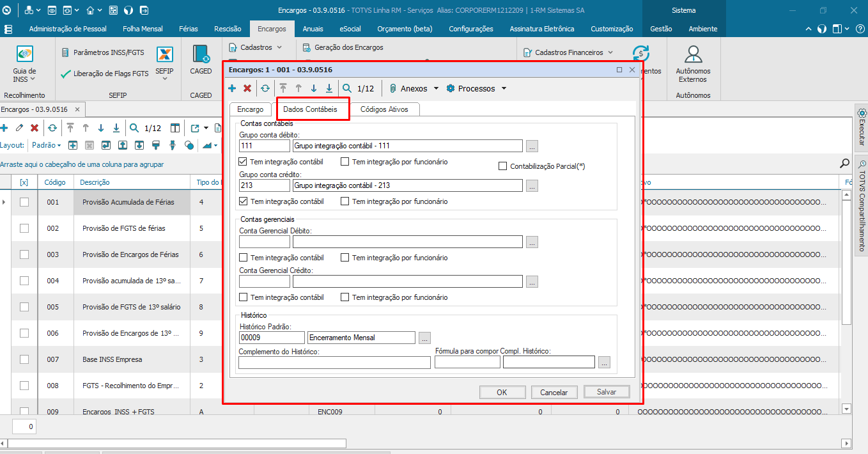
Task: Go to next record in the Encargos dialog
Action: pyautogui.click(x=314, y=88)
